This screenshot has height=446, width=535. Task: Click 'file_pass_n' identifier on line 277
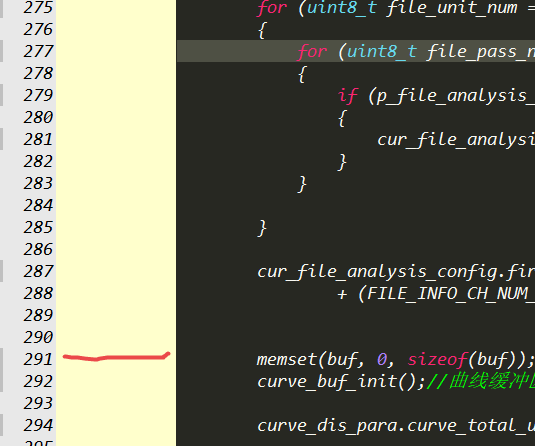tap(480, 52)
